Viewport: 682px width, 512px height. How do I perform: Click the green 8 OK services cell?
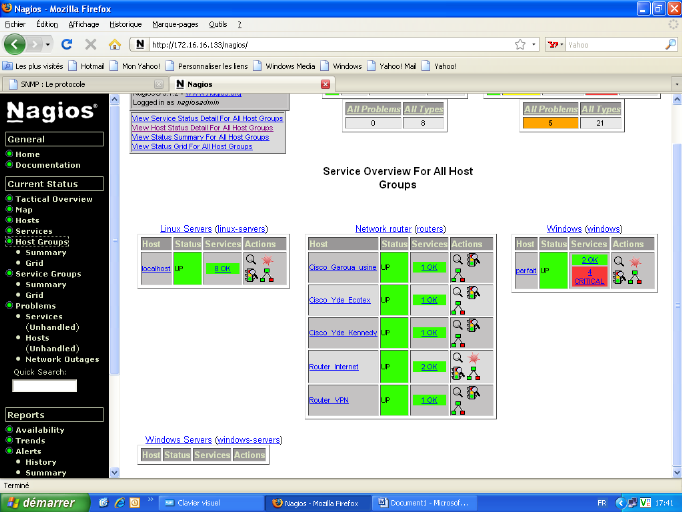pos(222,268)
